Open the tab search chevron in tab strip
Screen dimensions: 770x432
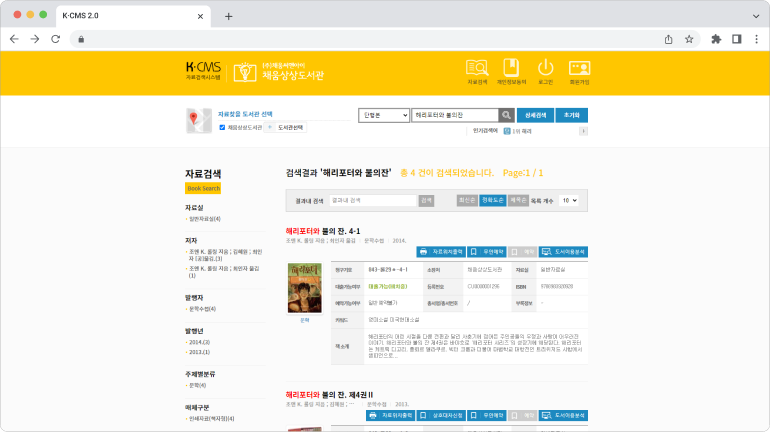pyautogui.click(x=756, y=16)
